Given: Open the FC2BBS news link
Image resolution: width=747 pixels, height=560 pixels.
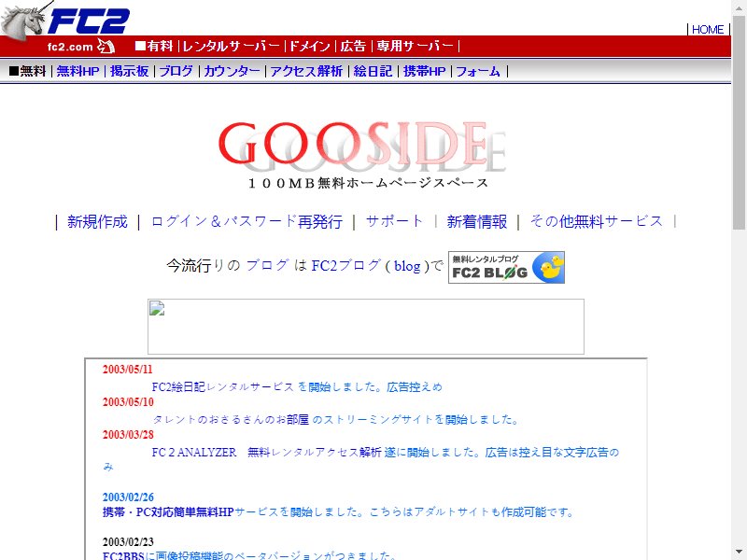Looking at the screenshot, I should [123, 555].
